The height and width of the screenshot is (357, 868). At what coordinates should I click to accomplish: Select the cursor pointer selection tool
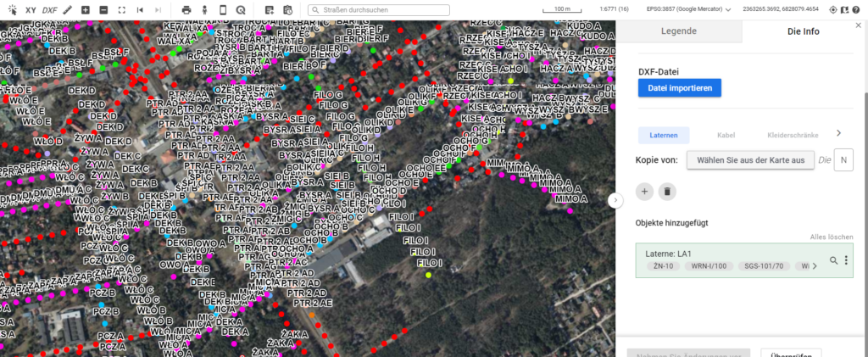(x=12, y=9)
